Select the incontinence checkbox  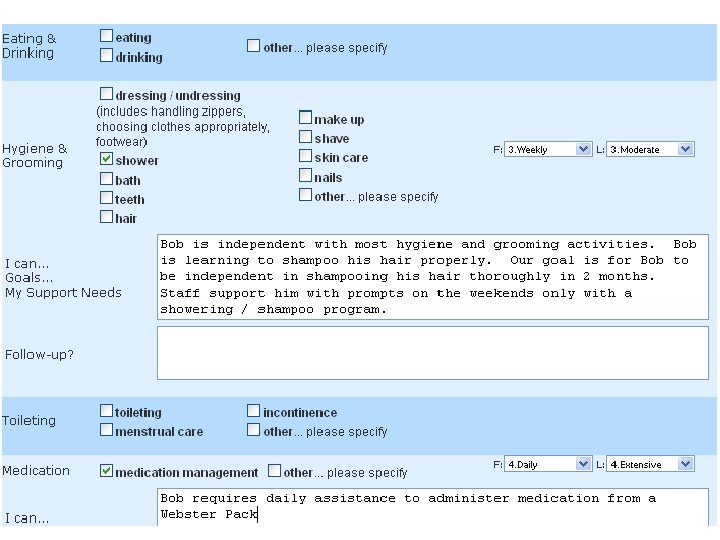click(x=253, y=411)
